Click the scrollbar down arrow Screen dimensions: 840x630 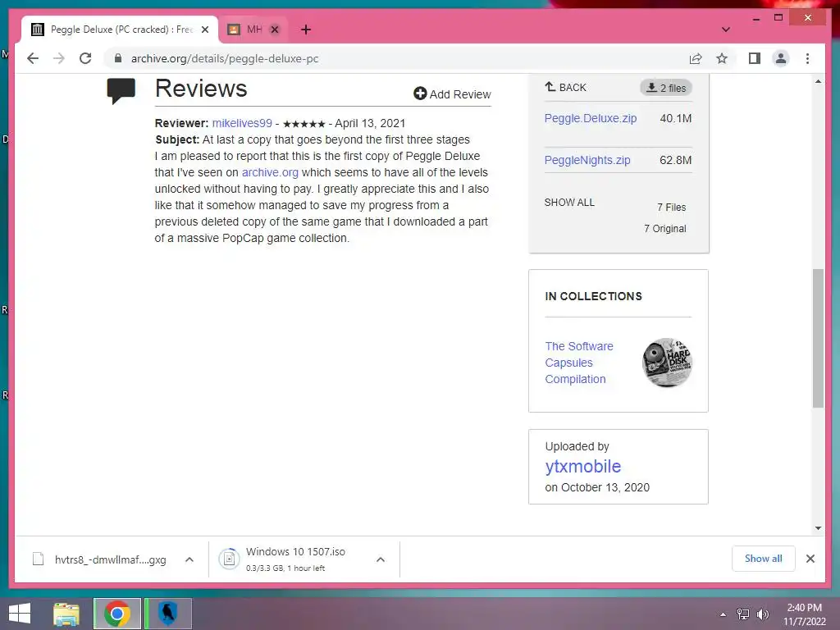[818, 528]
